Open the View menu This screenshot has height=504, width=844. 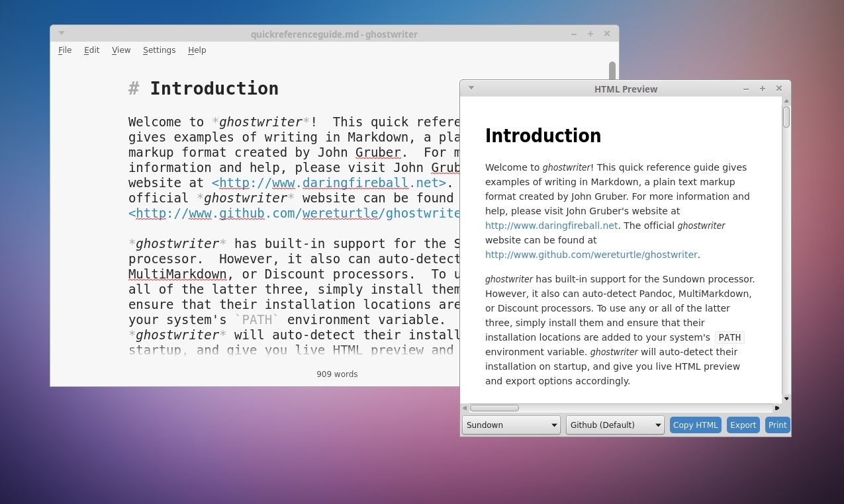[121, 50]
